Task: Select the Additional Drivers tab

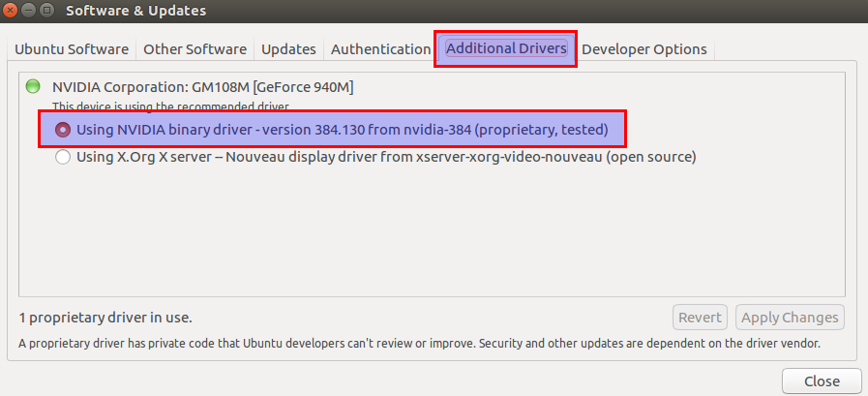Action: (x=506, y=48)
